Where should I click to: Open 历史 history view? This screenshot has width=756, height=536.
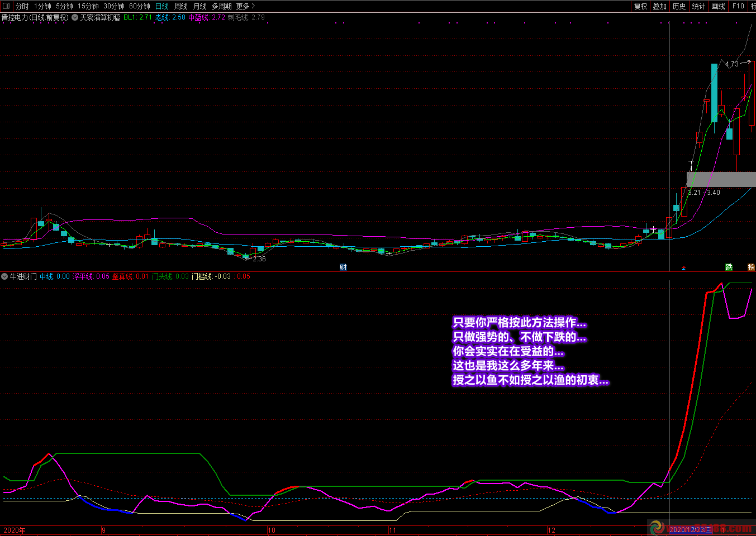[679, 6]
